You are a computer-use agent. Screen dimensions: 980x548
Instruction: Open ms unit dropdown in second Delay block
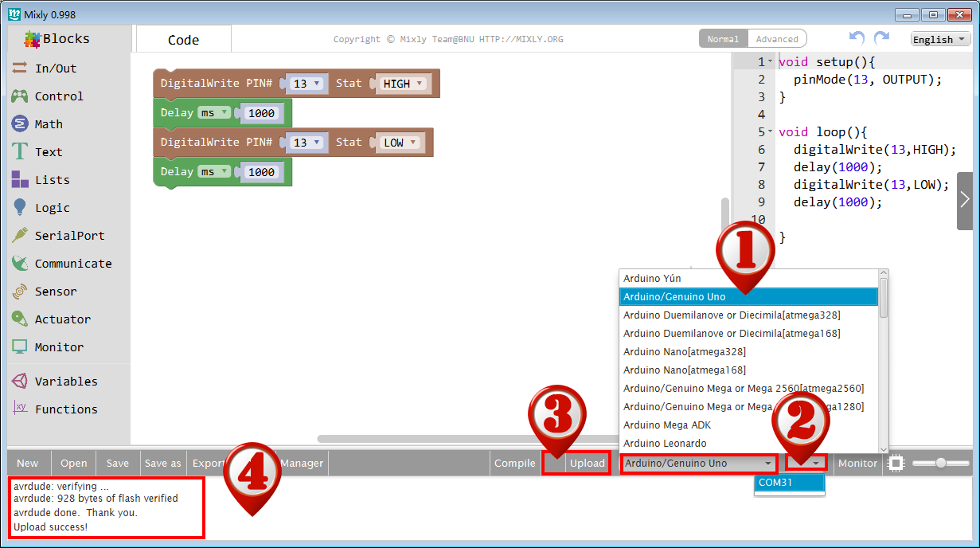coord(214,172)
